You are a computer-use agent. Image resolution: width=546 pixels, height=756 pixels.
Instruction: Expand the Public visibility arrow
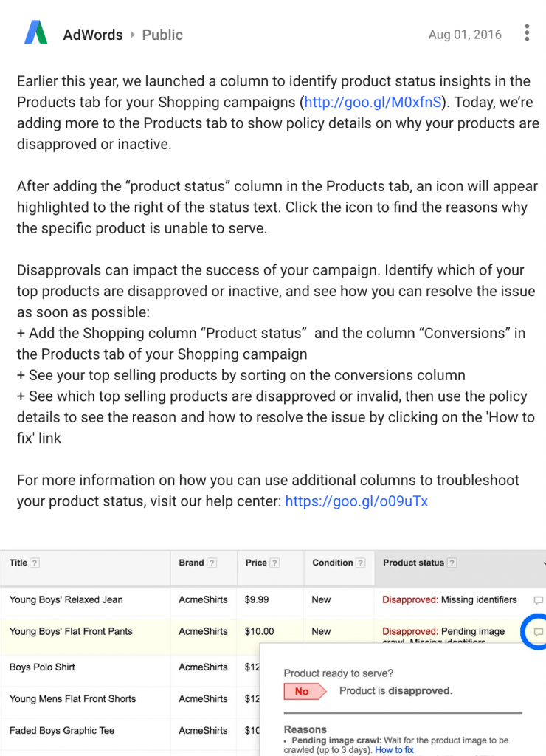[x=133, y=35]
